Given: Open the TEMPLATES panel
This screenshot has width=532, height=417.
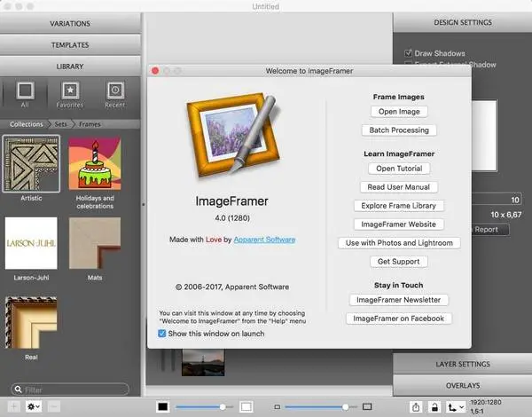Looking at the screenshot, I should coord(70,45).
